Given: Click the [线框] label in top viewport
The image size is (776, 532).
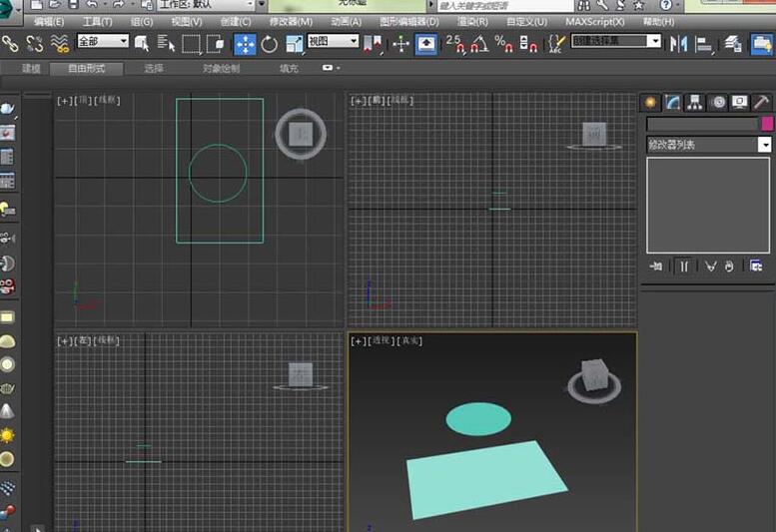Looking at the screenshot, I should click(105, 101).
